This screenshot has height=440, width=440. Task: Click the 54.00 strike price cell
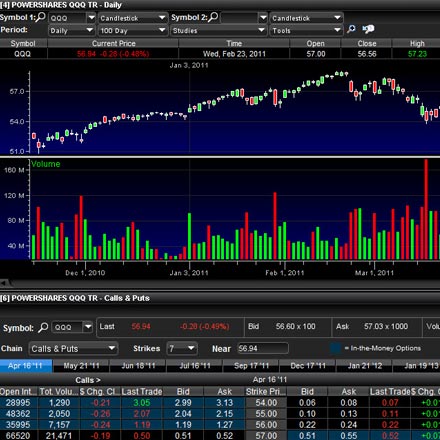click(266, 403)
